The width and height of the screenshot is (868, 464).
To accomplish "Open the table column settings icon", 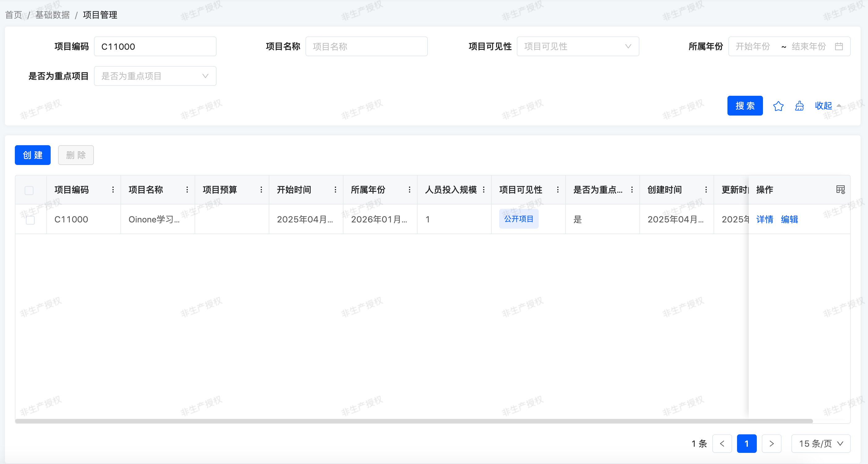I will coord(841,190).
